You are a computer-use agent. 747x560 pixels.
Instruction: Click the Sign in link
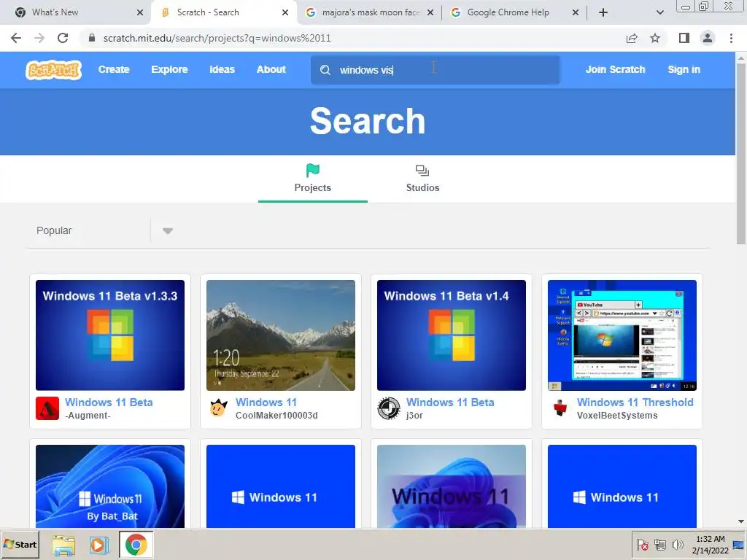[x=684, y=69]
